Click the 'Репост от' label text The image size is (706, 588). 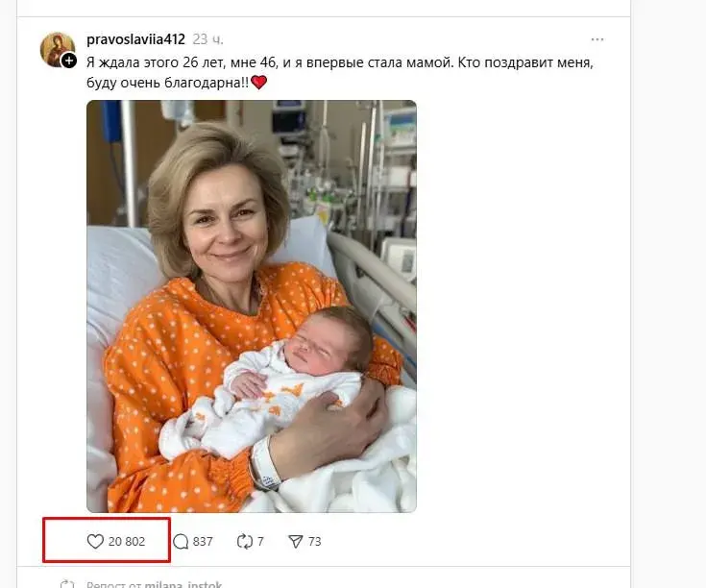coord(111,583)
